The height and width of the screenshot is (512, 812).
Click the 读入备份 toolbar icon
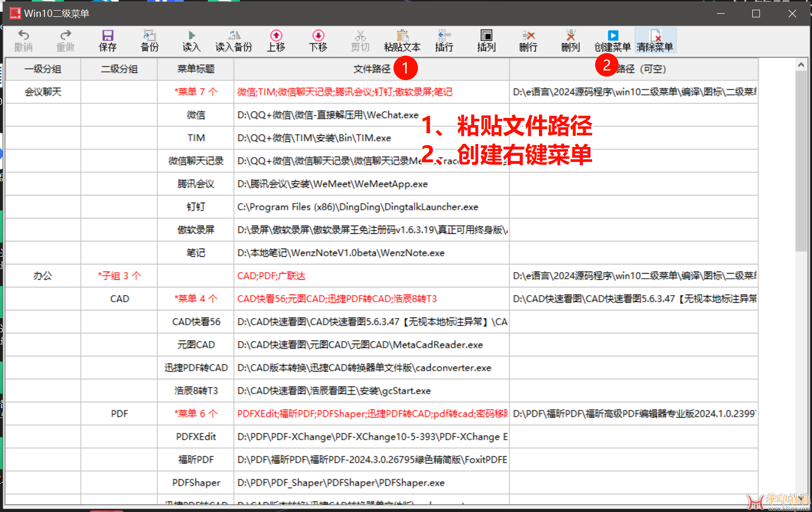[234, 40]
